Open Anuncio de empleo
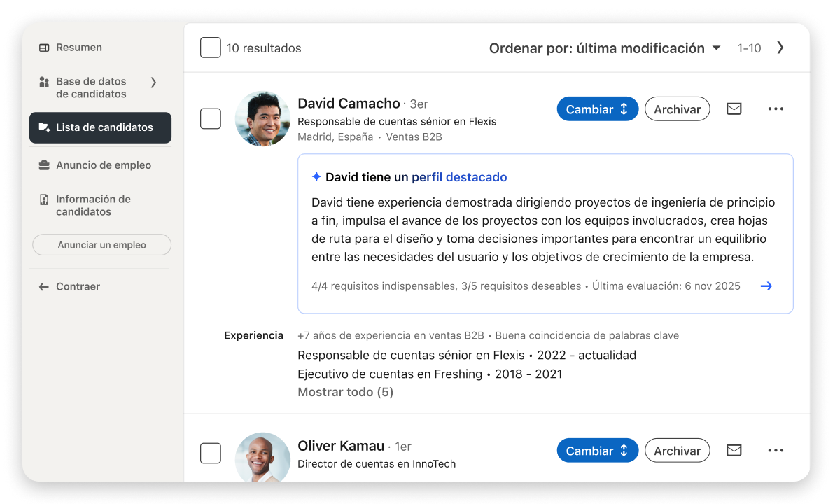Screen dimensions: 833x504 [x=104, y=165]
